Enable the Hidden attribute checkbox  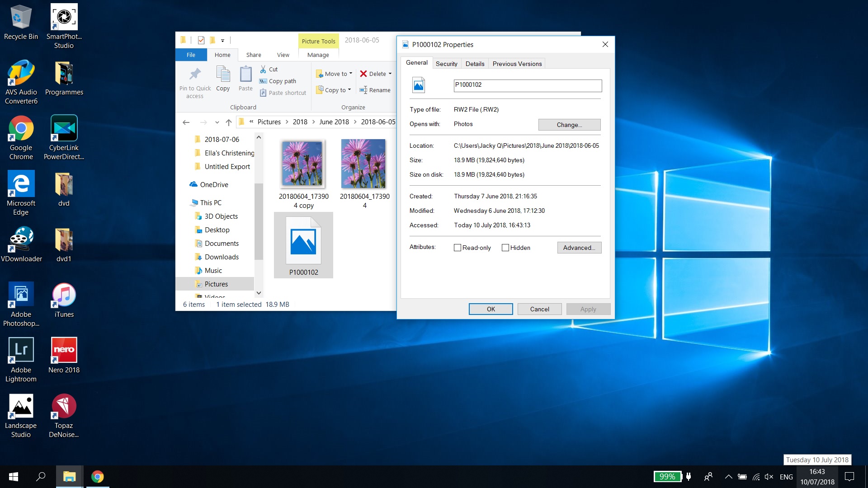(x=505, y=247)
